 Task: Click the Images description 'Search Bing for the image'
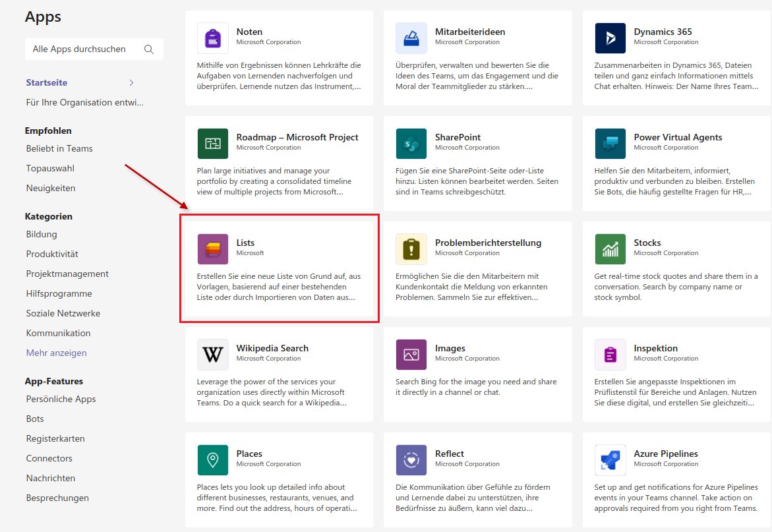coord(476,387)
